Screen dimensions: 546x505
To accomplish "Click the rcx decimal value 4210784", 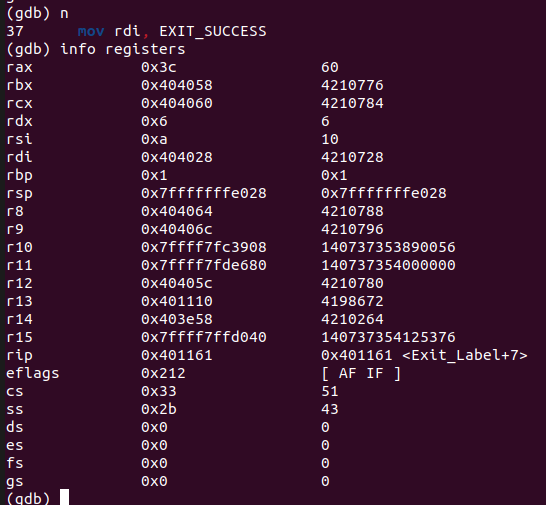I will pyautogui.click(x=352, y=103).
